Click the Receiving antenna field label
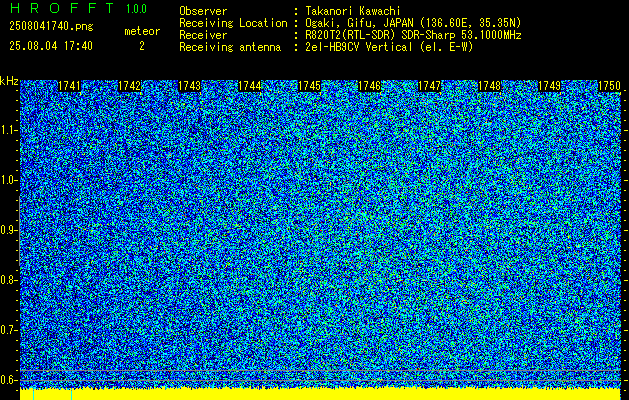Viewport: 629px width, 400px height. coord(230,47)
